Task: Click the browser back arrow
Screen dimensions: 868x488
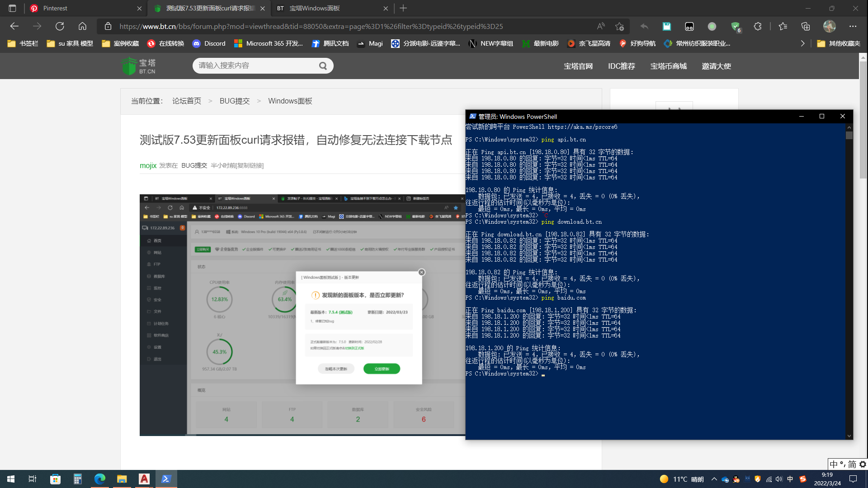Action: [x=14, y=26]
